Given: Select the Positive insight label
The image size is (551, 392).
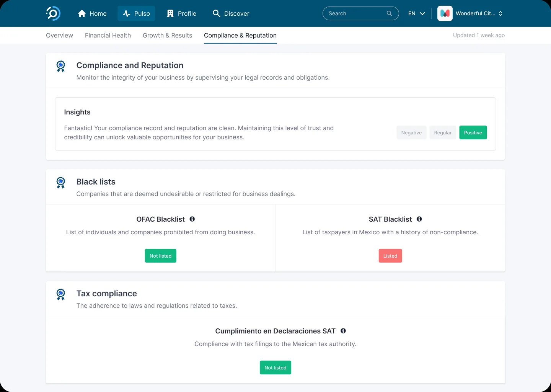Looking at the screenshot, I should coord(473,132).
